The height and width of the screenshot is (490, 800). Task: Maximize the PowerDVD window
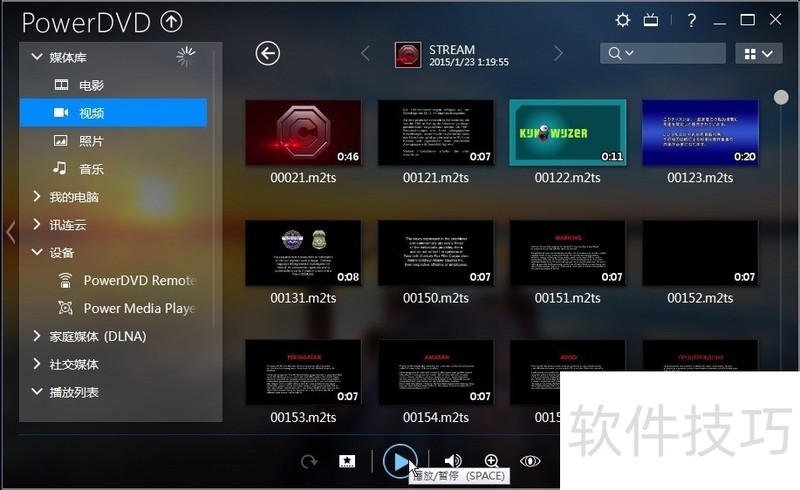click(747, 20)
